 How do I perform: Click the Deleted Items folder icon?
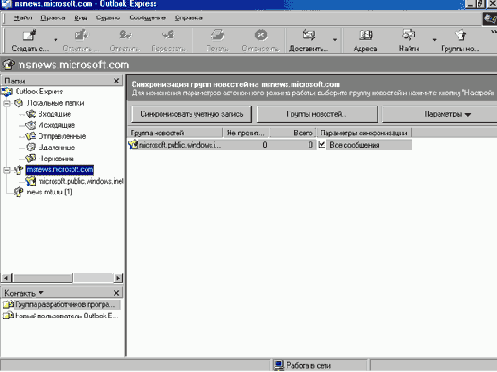pyautogui.click(x=31, y=147)
